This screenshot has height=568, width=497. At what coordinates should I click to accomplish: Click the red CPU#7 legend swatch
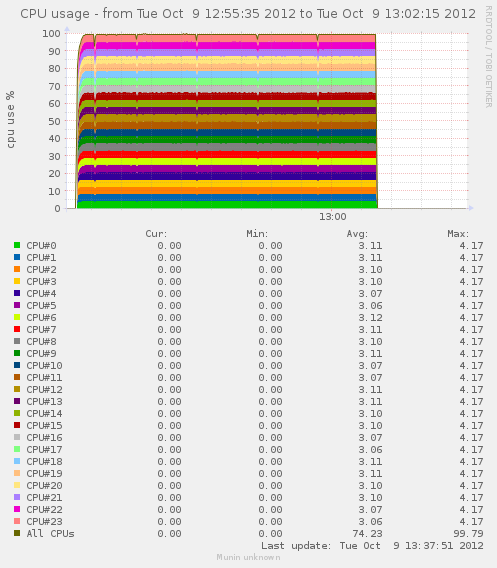coord(17,329)
